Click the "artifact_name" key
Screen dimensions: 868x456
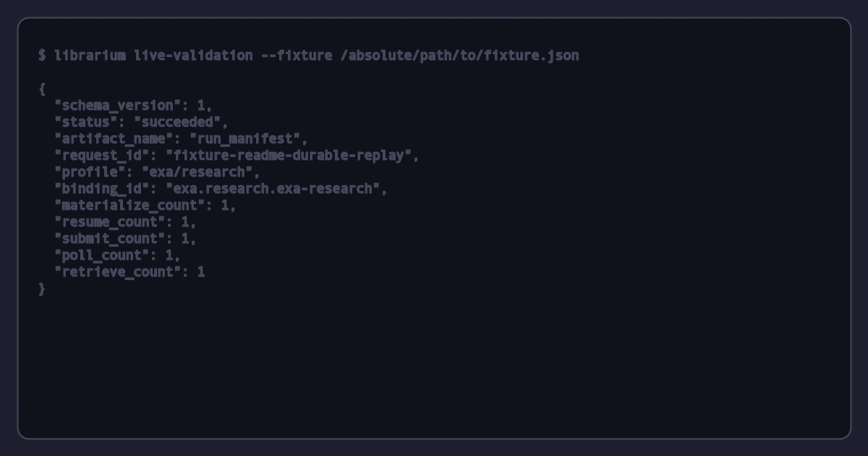coord(114,139)
